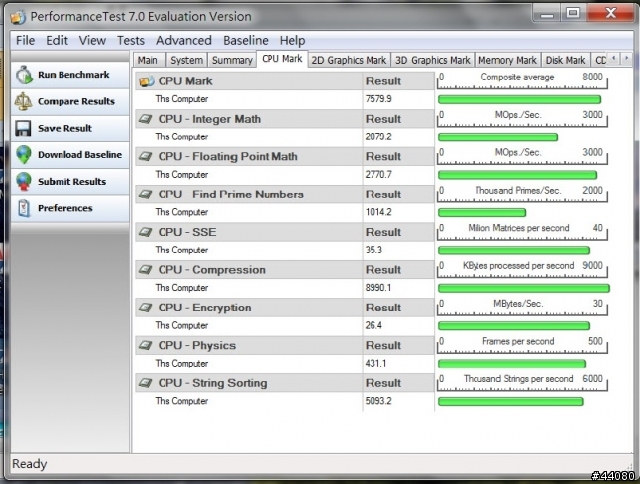Click the partially visible CD tab
Screen dimensions: 640x484
coord(599,60)
